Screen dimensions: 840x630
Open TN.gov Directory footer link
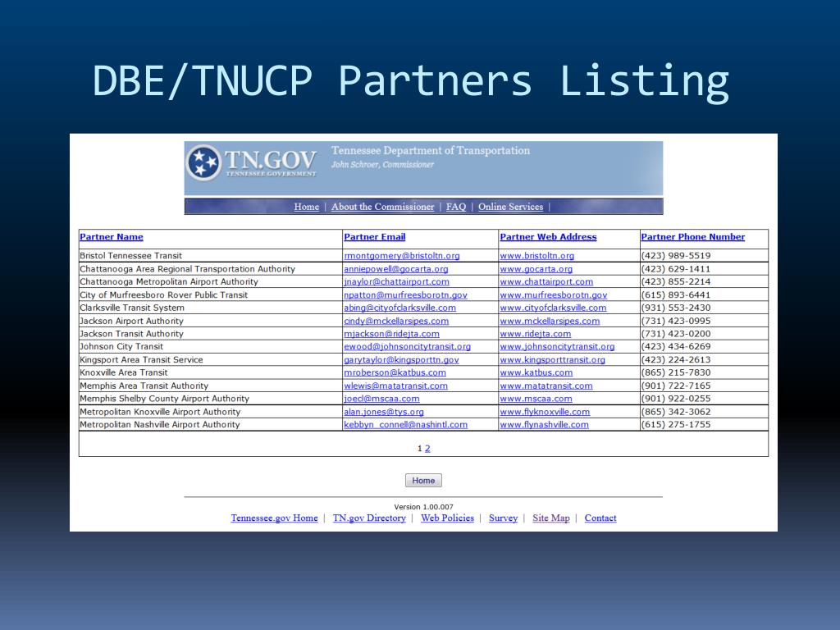click(x=369, y=518)
